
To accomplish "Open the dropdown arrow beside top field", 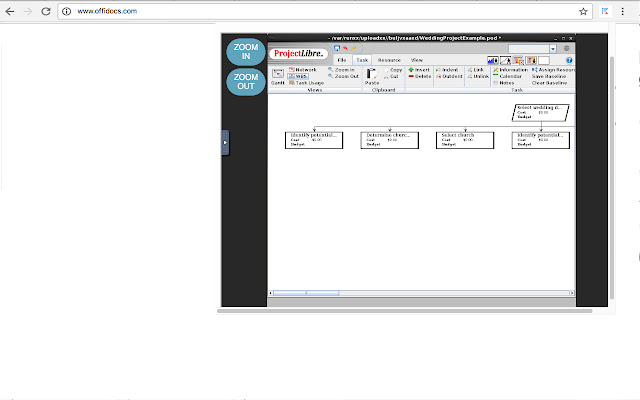I will pyautogui.click(x=553, y=49).
